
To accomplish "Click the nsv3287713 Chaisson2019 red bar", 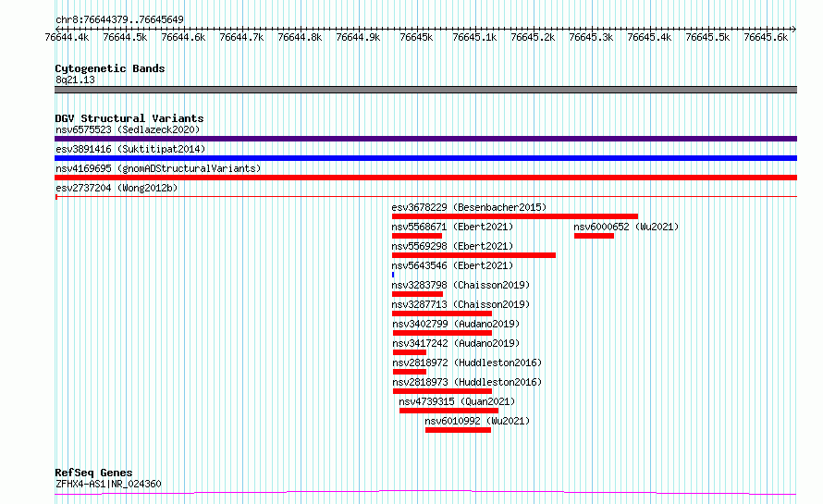I will pyautogui.click(x=441, y=313).
